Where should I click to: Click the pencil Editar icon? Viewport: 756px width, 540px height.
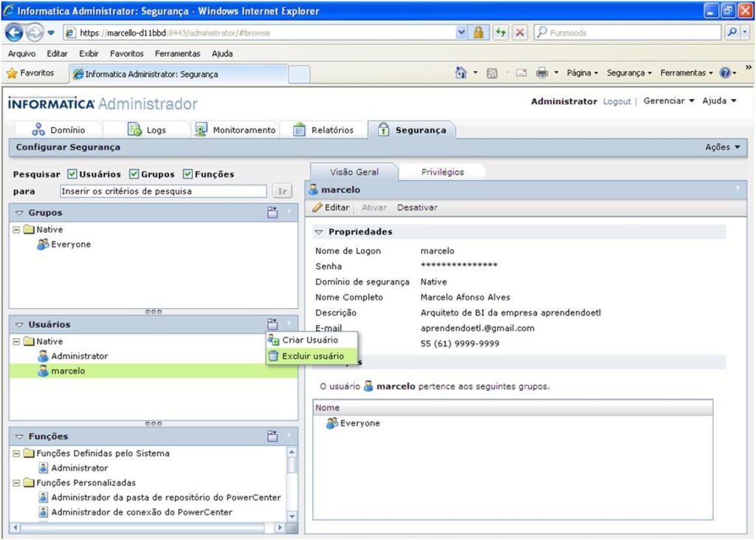[x=317, y=208]
